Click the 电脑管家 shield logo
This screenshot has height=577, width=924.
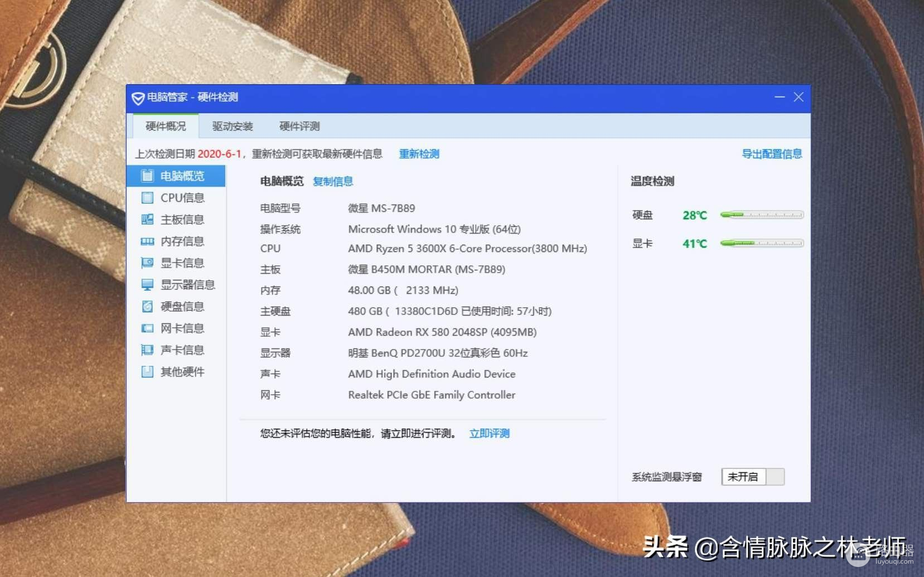point(138,98)
